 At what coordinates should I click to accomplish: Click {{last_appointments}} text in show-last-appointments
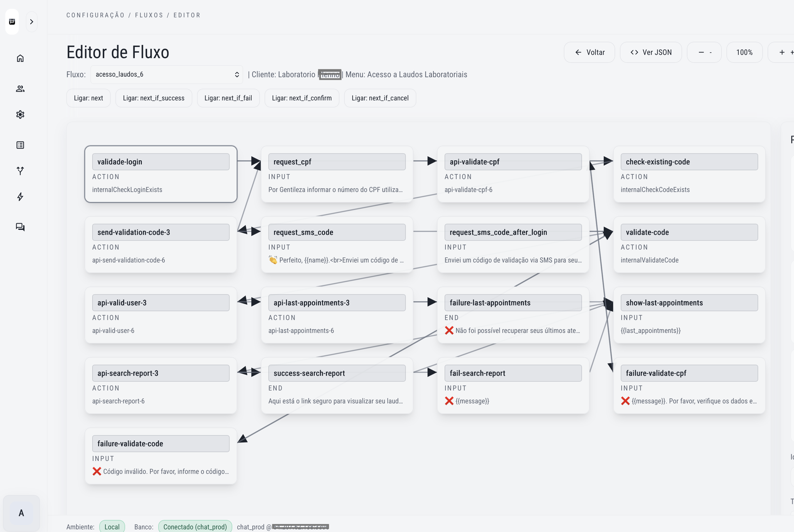click(650, 331)
